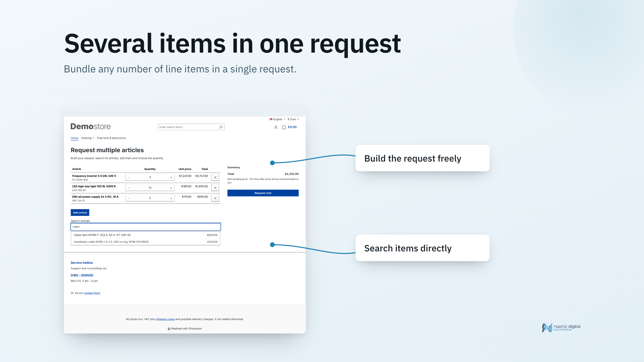
Task: Open the contact form link
Action: (92, 293)
